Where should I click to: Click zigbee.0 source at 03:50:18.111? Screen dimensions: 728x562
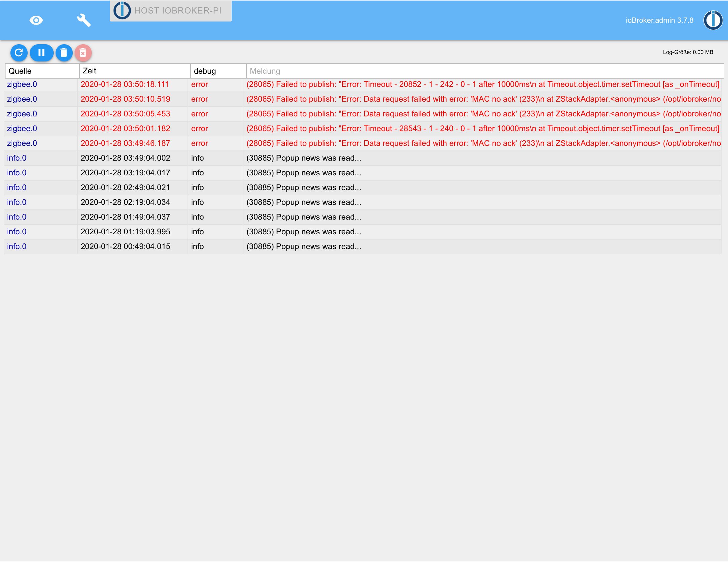(22, 84)
